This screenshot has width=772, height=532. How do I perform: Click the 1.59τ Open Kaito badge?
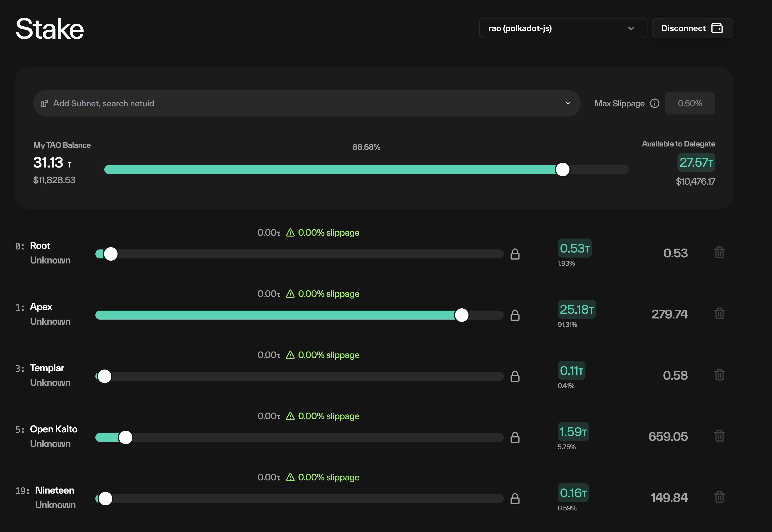[573, 432]
